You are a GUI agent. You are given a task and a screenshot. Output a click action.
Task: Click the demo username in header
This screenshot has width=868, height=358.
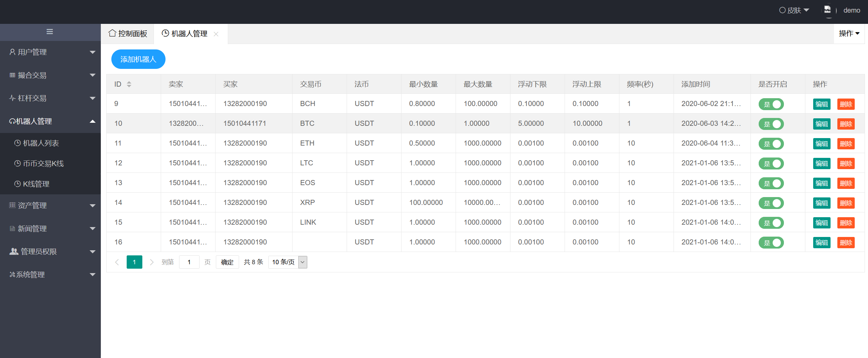tap(852, 10)
